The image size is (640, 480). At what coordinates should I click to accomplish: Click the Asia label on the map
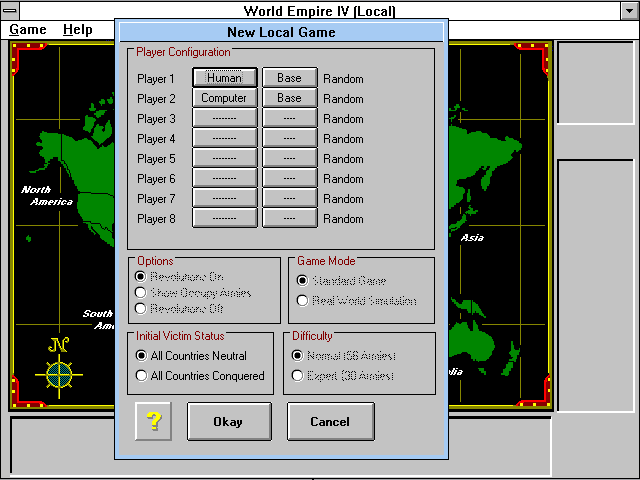pos(472,238)
